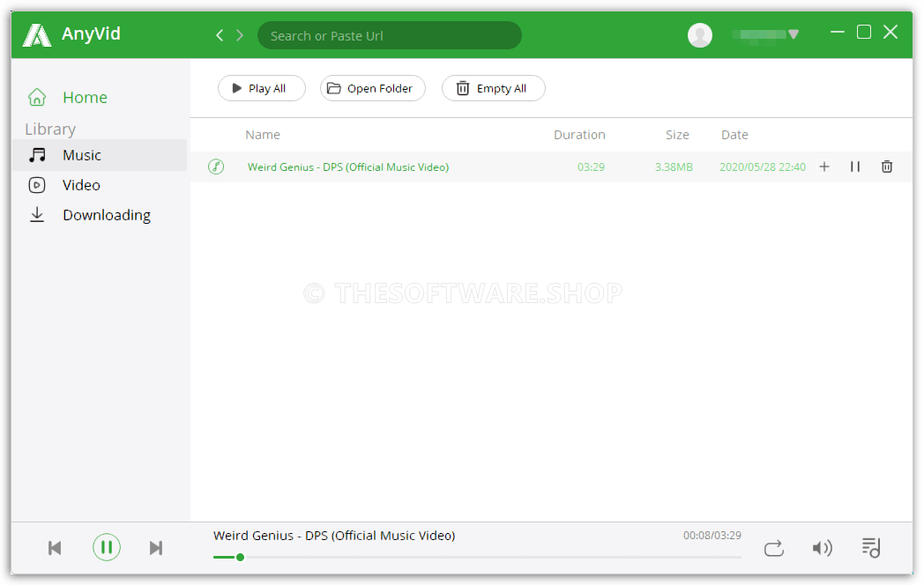Click the Duration column header
The image size is (924, 585).
click(x=579, y=135)
